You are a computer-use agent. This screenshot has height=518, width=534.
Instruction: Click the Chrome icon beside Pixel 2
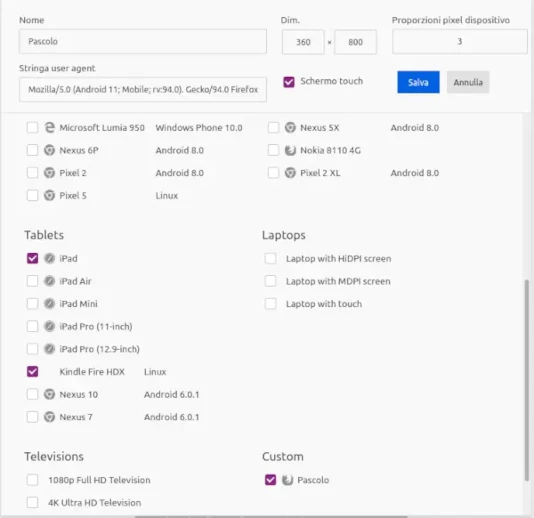point(49,173)
